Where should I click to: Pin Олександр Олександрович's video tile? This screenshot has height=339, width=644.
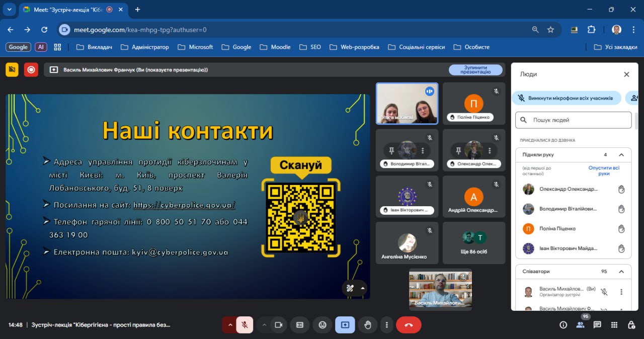pos(457,150)
